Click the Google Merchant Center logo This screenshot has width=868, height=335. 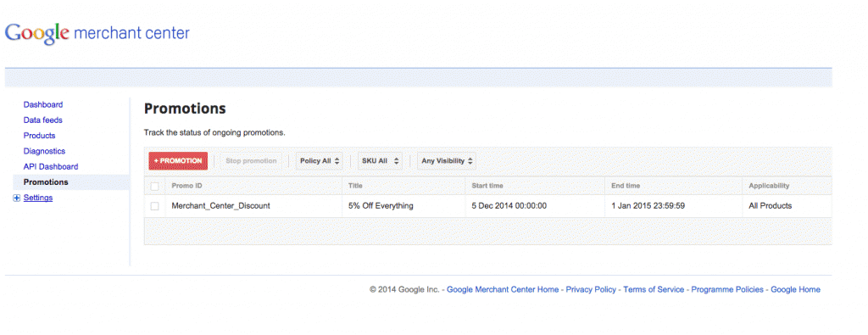point(97,33)
